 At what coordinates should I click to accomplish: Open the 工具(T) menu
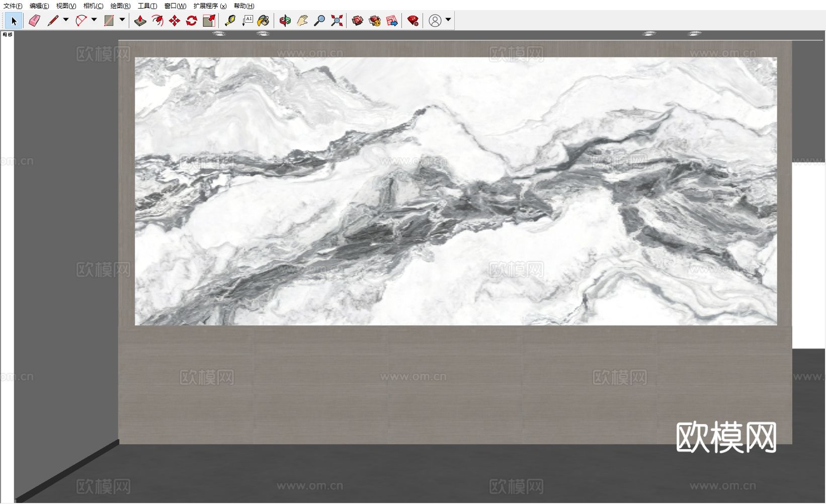(x=147, y=6)
